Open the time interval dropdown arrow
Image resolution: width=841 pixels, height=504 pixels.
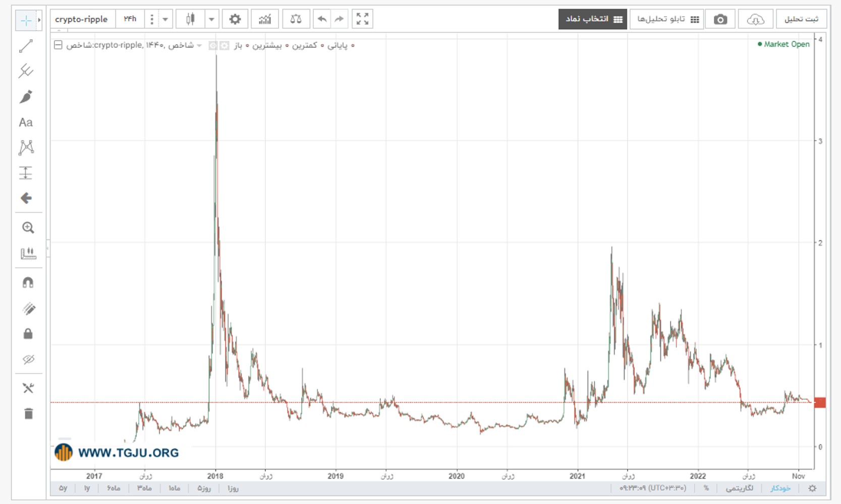tap(165, 19)
